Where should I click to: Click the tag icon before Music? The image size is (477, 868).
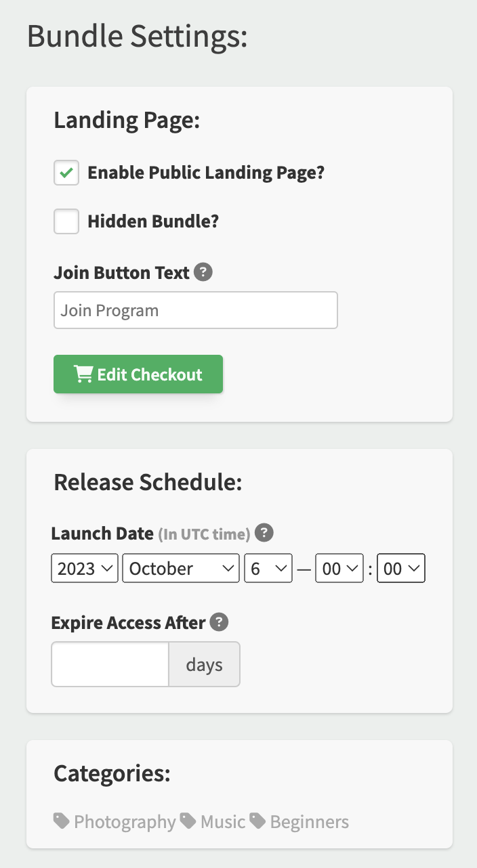pyautogui.click(x=188, y=821)
